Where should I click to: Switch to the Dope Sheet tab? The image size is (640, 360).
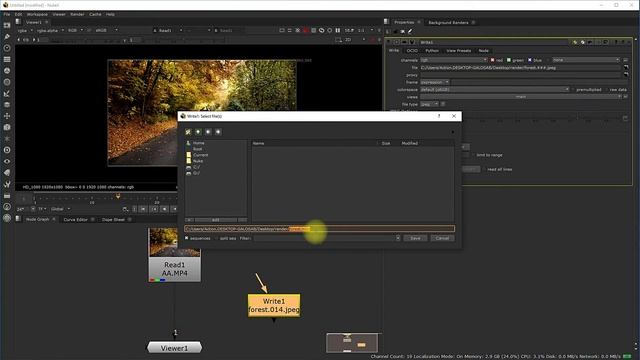coord(113,220)
